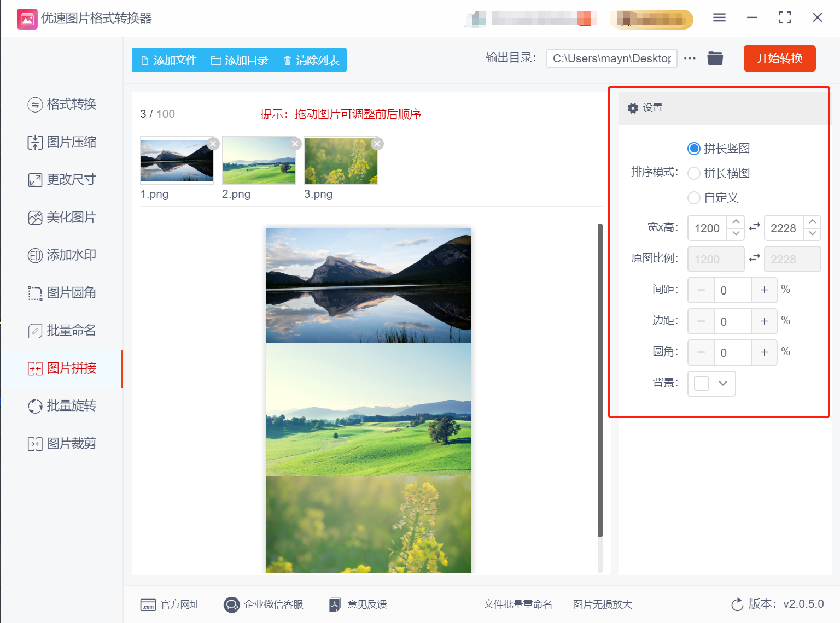Click height spinner down arrow

click(813, 234)
